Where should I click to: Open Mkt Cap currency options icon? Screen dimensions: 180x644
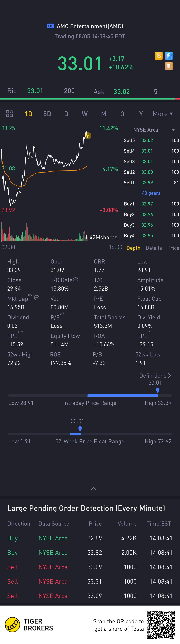37,297
